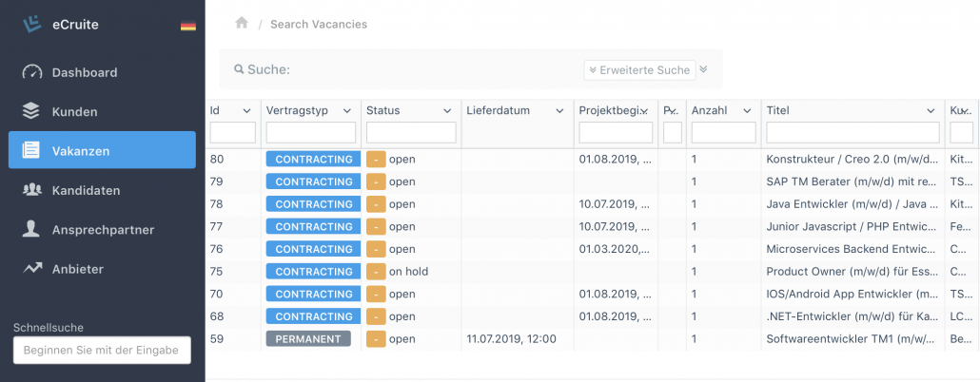Open Titel column dropdown arrow

(x=929, y=111)
